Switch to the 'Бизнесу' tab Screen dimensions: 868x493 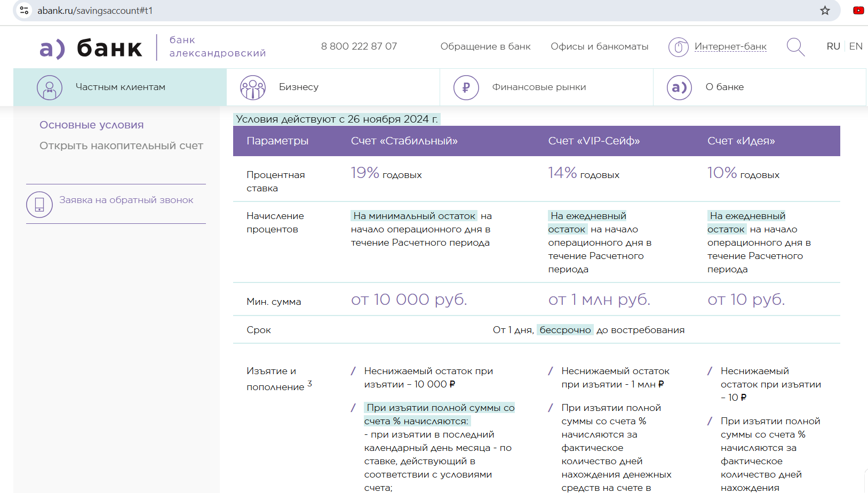pyautogui.click(x=298, y=87)
